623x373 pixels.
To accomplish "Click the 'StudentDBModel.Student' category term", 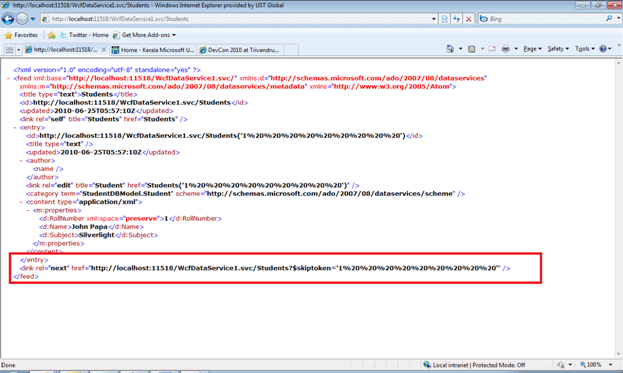I will (x=126, y=194).
